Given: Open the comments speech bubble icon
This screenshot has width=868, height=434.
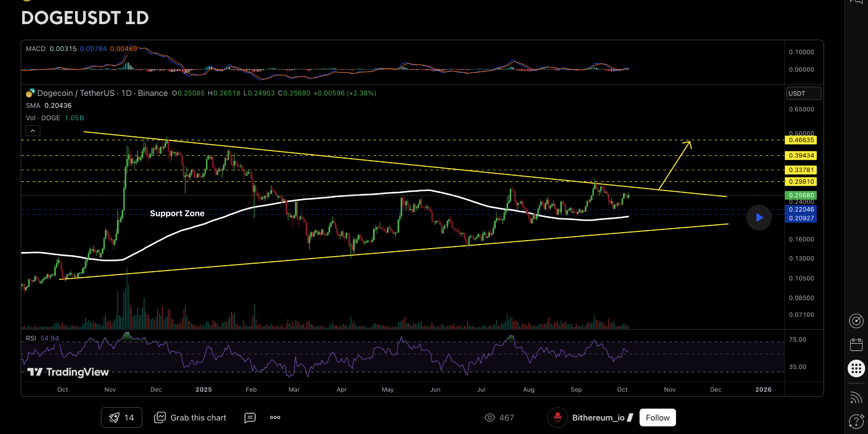Looking at the screenshot, I should tap(250, 418).
